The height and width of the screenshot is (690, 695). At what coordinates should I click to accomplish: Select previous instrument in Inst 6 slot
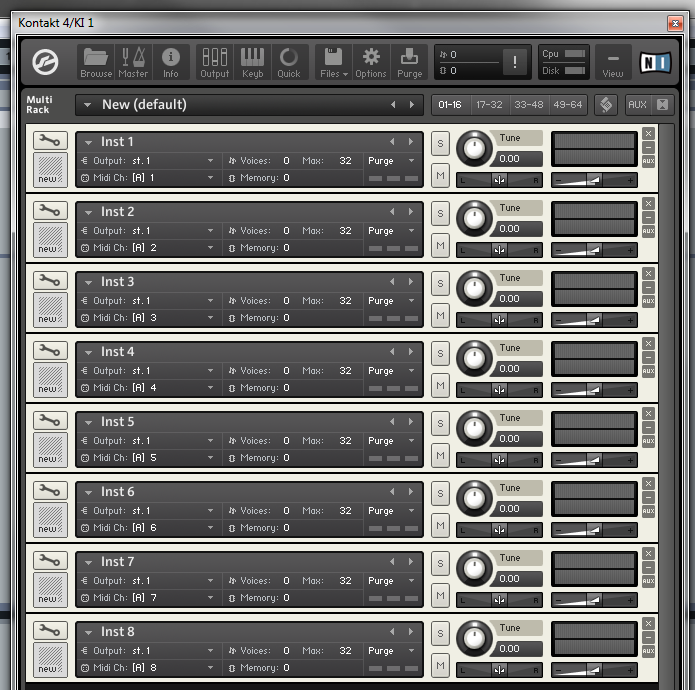[x=392, y=492]
